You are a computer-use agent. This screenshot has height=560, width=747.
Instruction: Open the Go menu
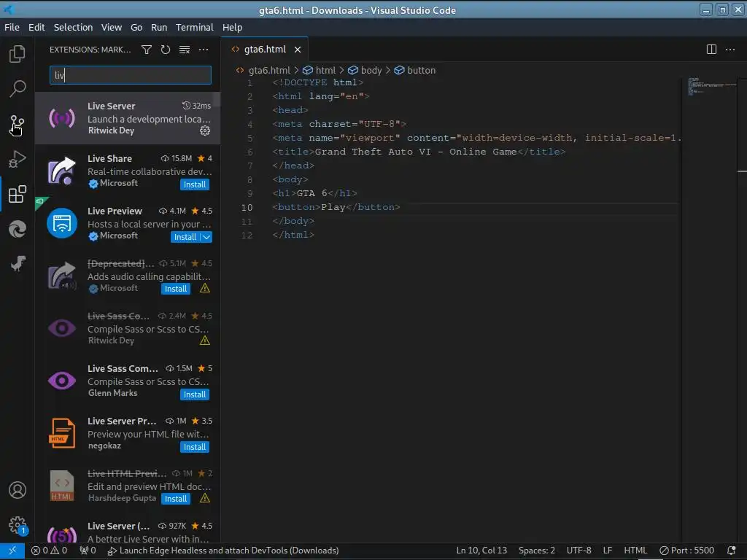point(136,28)
